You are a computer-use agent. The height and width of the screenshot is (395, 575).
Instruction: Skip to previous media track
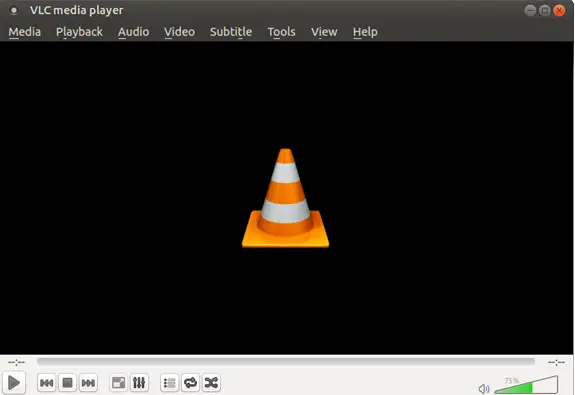coord(46,383)
